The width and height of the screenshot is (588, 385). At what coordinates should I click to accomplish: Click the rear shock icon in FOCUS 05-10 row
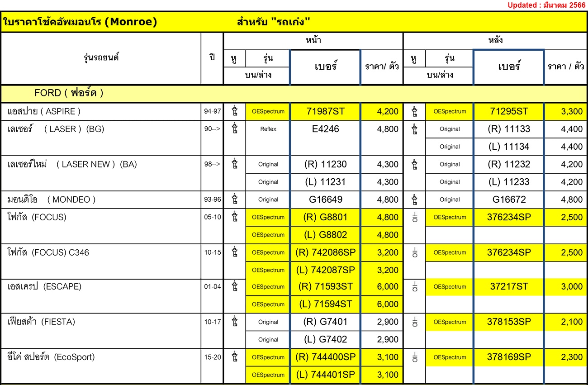415,218
